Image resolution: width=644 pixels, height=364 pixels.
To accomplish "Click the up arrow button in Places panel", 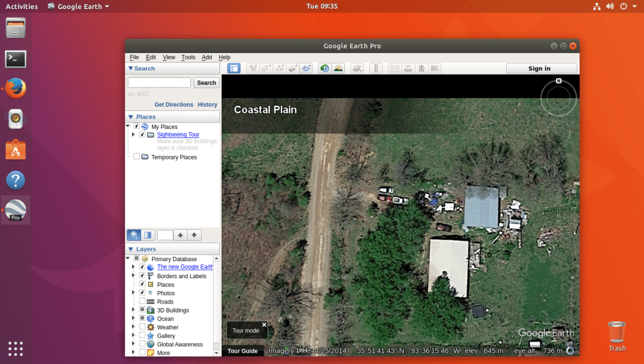I will pyautogui.click(x=180, y=235).
